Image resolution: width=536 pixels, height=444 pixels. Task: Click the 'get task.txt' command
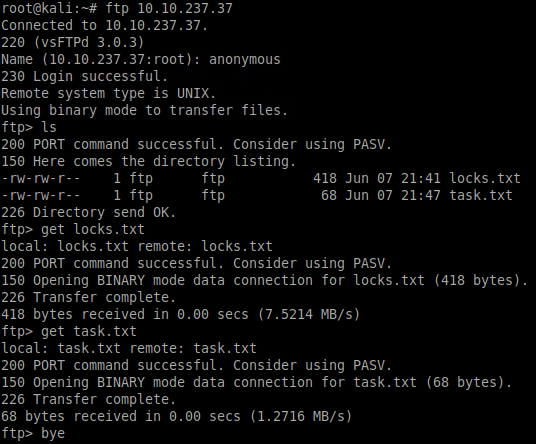[x=89, y=332]
